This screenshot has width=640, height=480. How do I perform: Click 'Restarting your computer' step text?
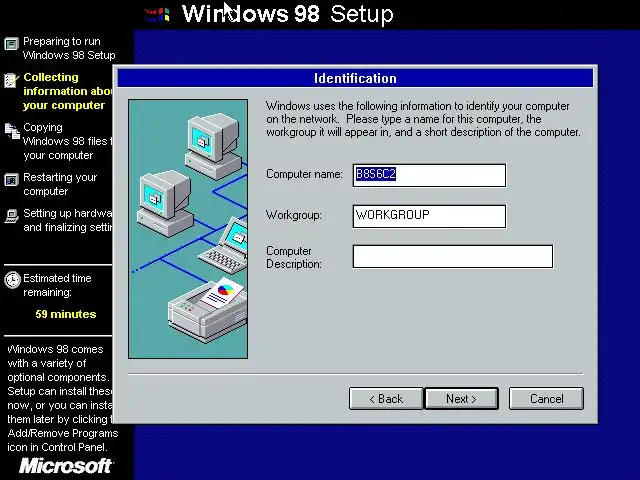(x=60, y=184)
